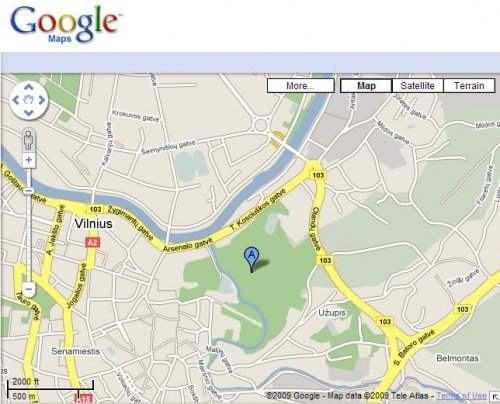This screenshot has height=404, width=500.
Task: Open the More... layers dropdown
Action: pyautogui.click(x=301, y=86)
